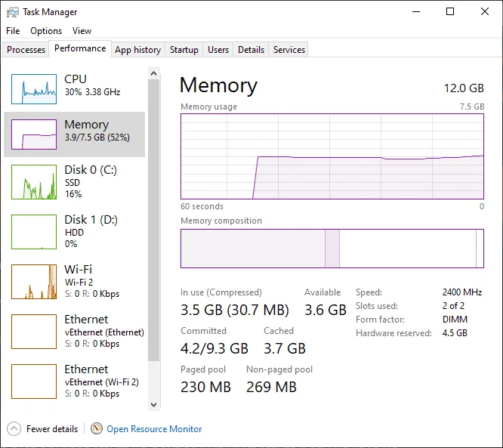Viewport: 503px width, 448px height.
Task: Click the '3.6 GB' available value
Action: tap(326, 310)
